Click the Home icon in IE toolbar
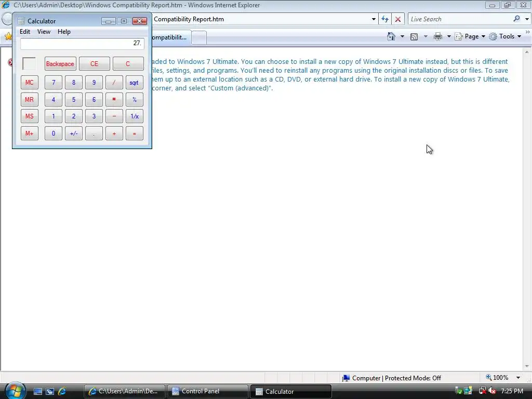The width and height of the screenshot is (532, 399). tap(391, 36)
